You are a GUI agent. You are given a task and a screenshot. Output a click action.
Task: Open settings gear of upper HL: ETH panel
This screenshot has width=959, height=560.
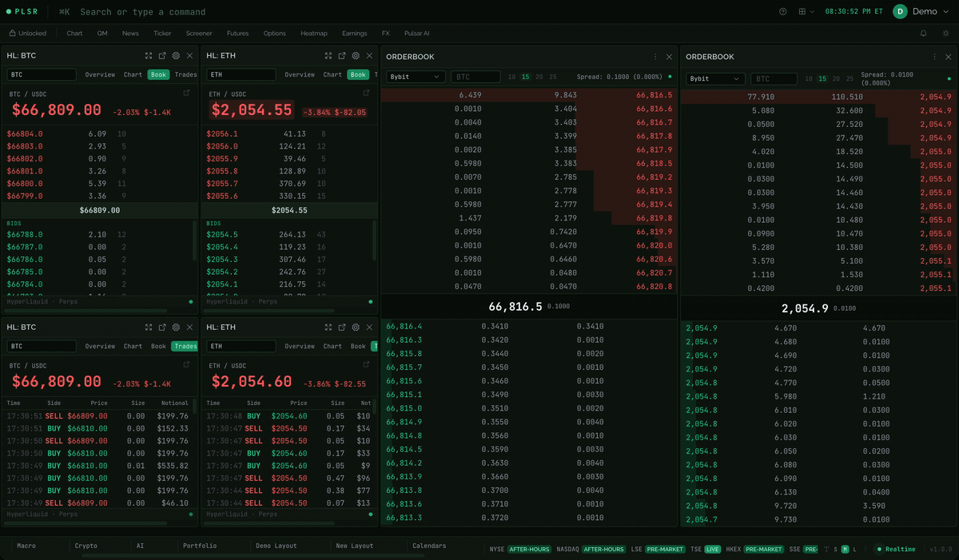pos(356,56)
